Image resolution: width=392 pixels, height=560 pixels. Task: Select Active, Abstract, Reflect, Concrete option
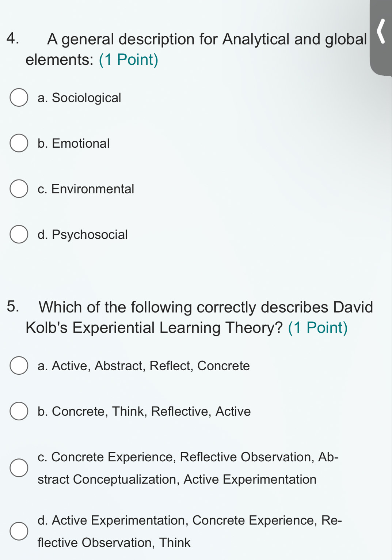pos(19,366)
